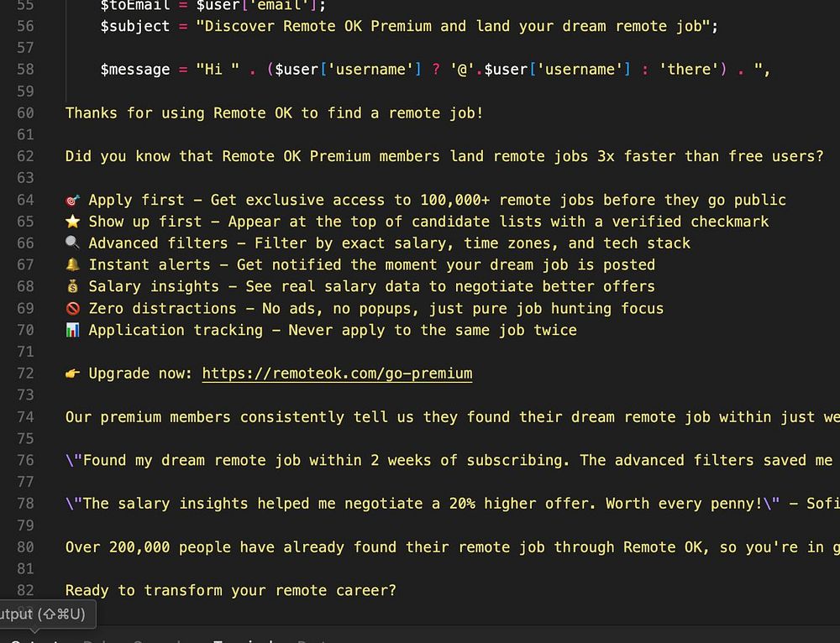Click line number 72 in the gutter
This screenshot has height=643, width=840.
[25, 374]
